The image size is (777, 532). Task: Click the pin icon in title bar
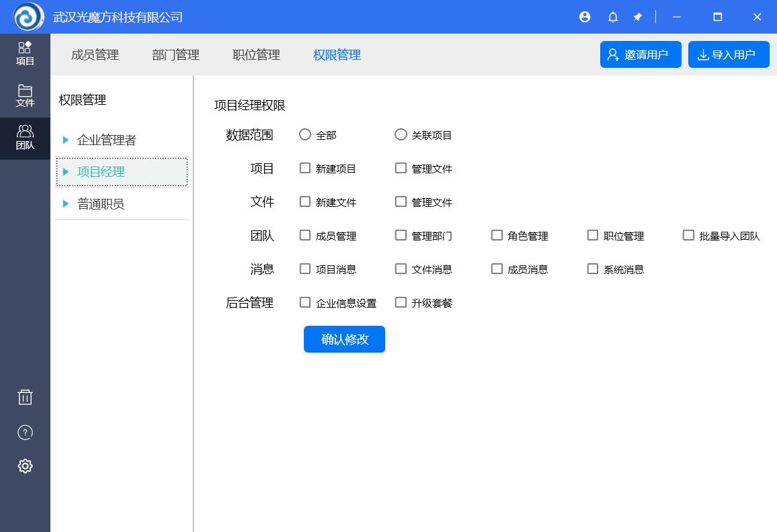click(x=637, y=17)
